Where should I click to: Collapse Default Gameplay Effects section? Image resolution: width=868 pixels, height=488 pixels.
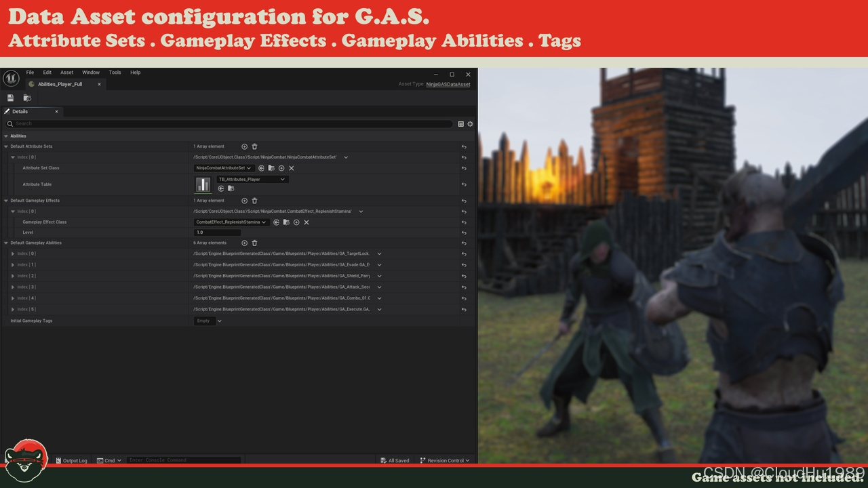[x=6, y=201]
